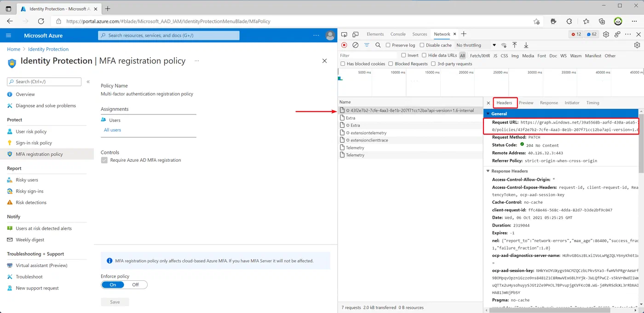Open User risk policy menu item
This screenshot has width=644, height=313.
click(31, 131)
